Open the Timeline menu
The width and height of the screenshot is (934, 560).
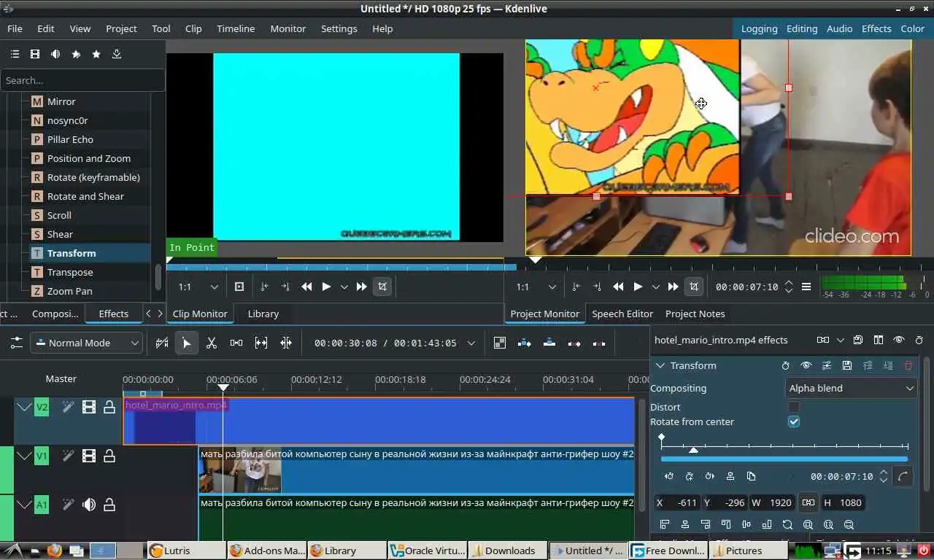click(236, 28)
